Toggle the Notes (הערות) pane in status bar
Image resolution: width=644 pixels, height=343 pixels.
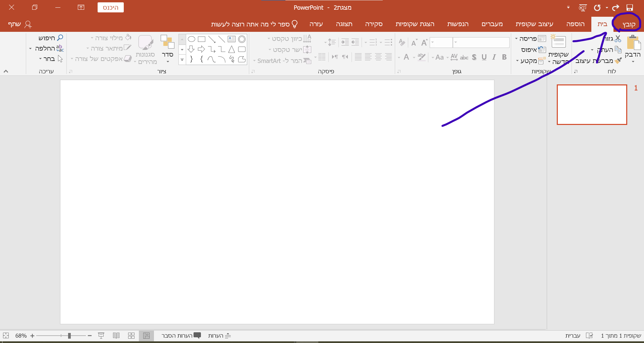[x=219, y=336]
